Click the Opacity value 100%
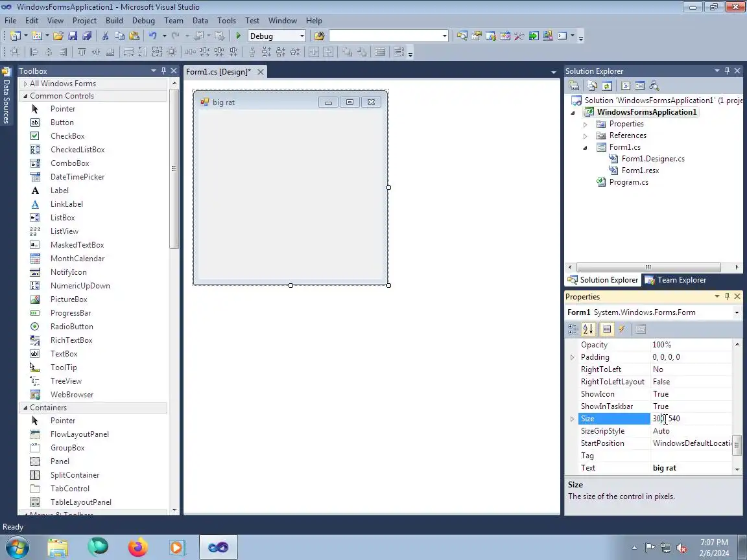 [691, 345]
